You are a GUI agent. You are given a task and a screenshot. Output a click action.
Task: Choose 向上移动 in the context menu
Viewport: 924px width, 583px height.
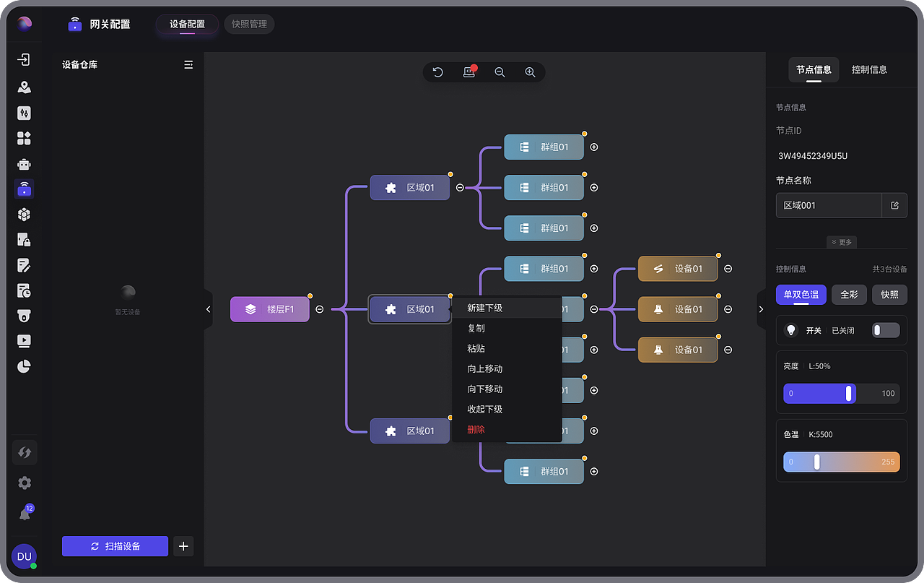pos(507,368)
